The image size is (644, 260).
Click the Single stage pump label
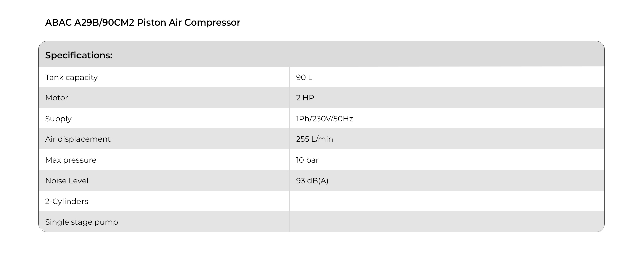pyautogui.click(x=82, y=222)
